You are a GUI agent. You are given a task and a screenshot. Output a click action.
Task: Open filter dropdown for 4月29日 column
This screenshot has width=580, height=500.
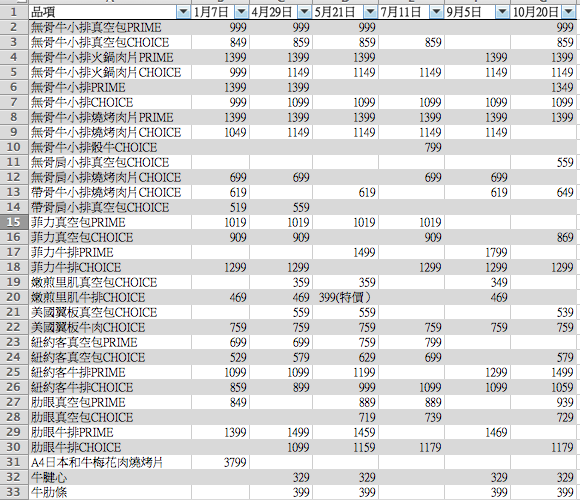[x=304, y=13]
